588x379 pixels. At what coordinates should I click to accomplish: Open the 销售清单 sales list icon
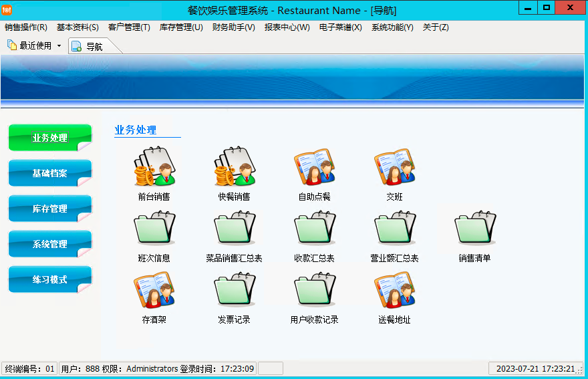474,229
